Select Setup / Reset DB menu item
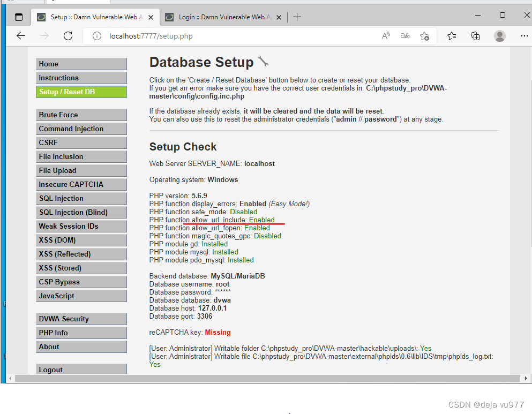Screen dimensions: 532x414 pos(81,92)
